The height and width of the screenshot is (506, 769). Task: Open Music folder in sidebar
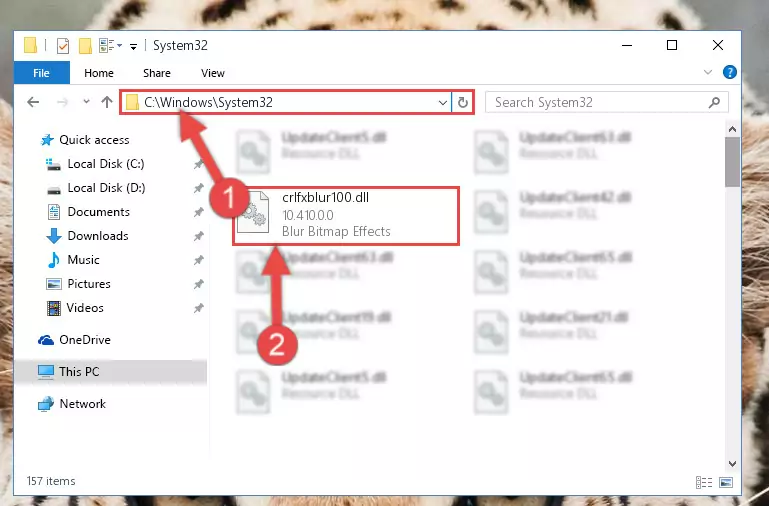(x=74, y=260)
